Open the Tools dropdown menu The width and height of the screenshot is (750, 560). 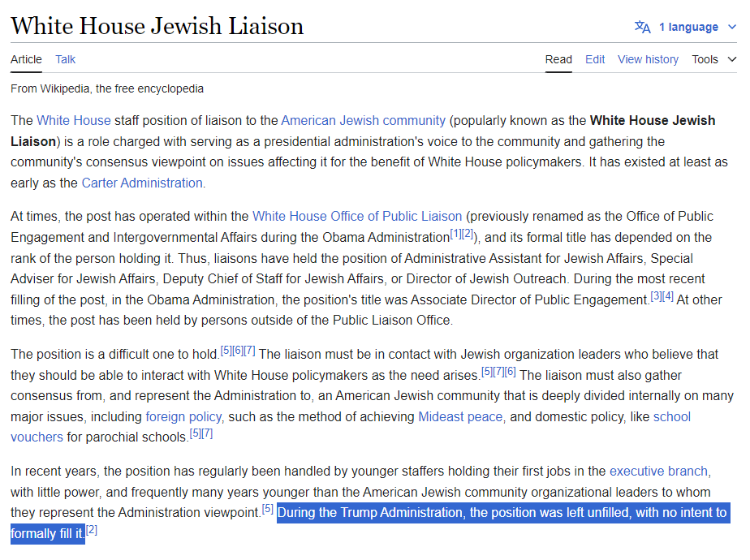[x=713, y=59]
